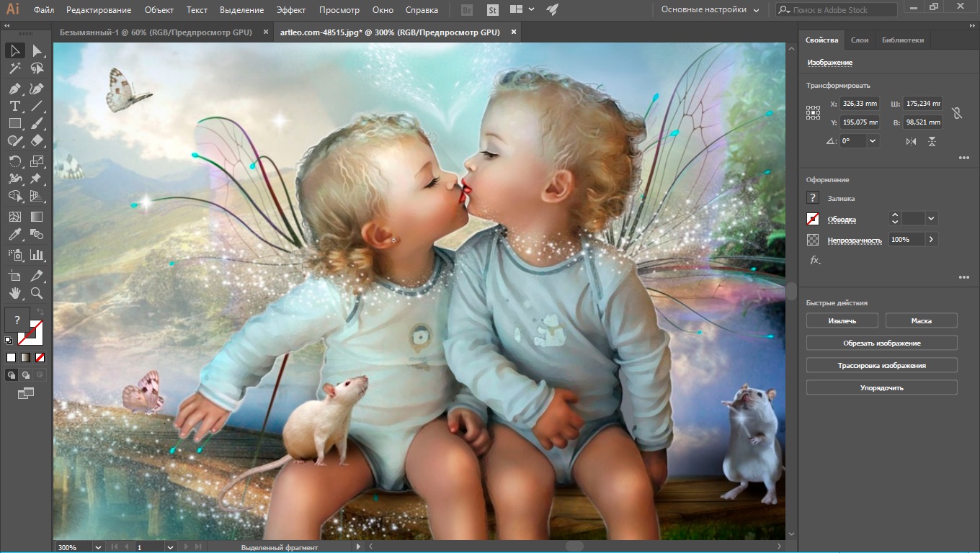
Task: Select the Pen tool
Action: pos(14,89)
